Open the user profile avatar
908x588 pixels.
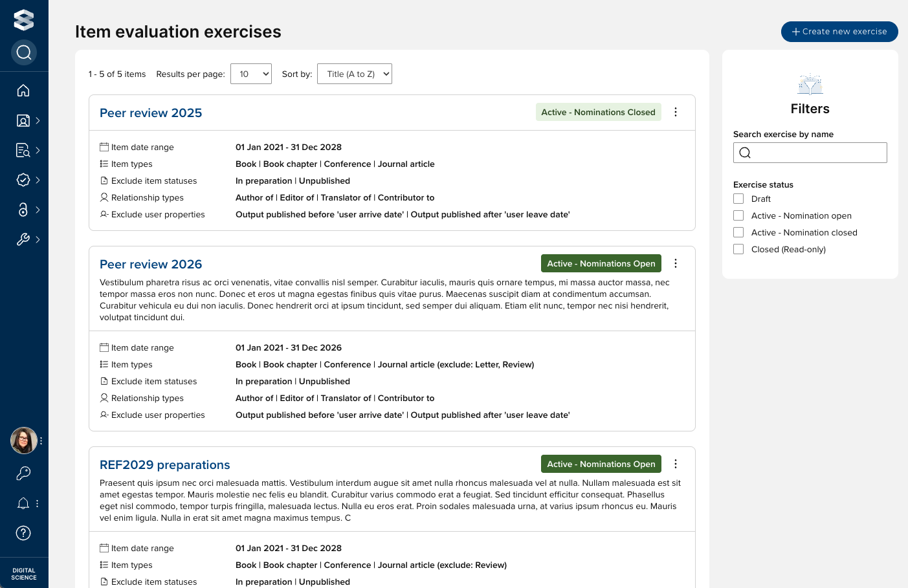(24, 441)
